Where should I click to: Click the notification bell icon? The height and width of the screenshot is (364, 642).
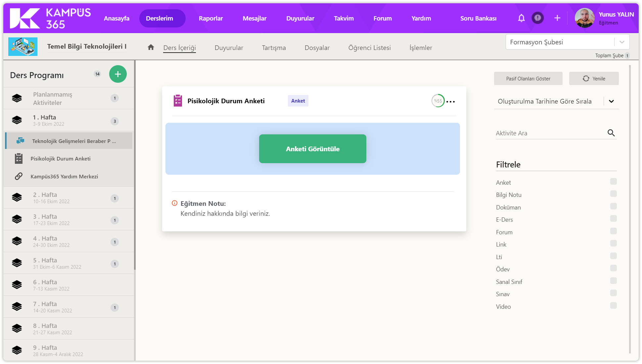point(521,18)
